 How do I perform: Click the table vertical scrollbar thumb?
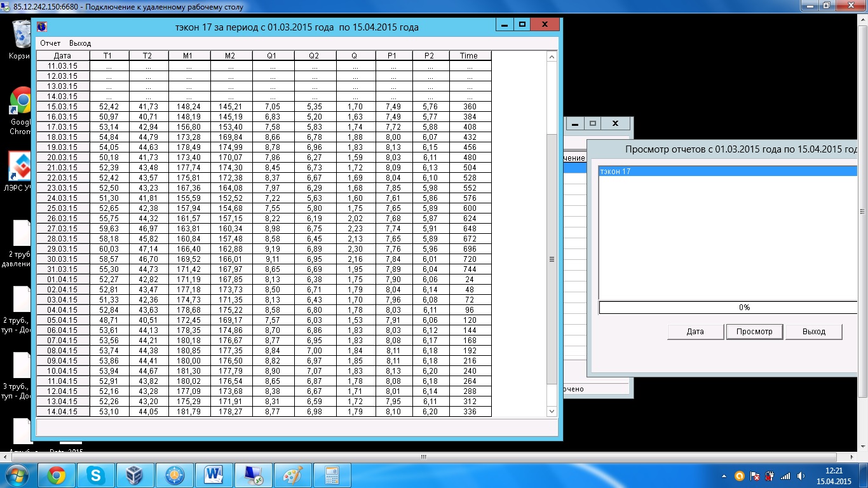[x=552, y=259]
